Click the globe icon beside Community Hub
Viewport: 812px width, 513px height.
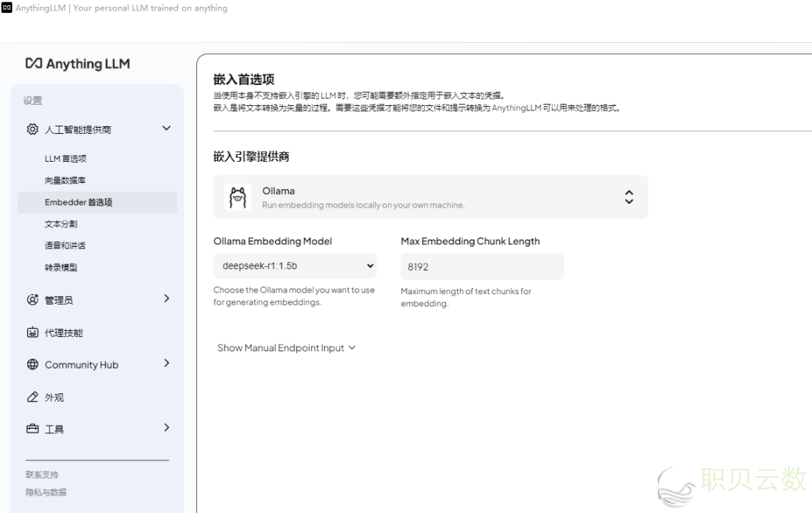32,364
